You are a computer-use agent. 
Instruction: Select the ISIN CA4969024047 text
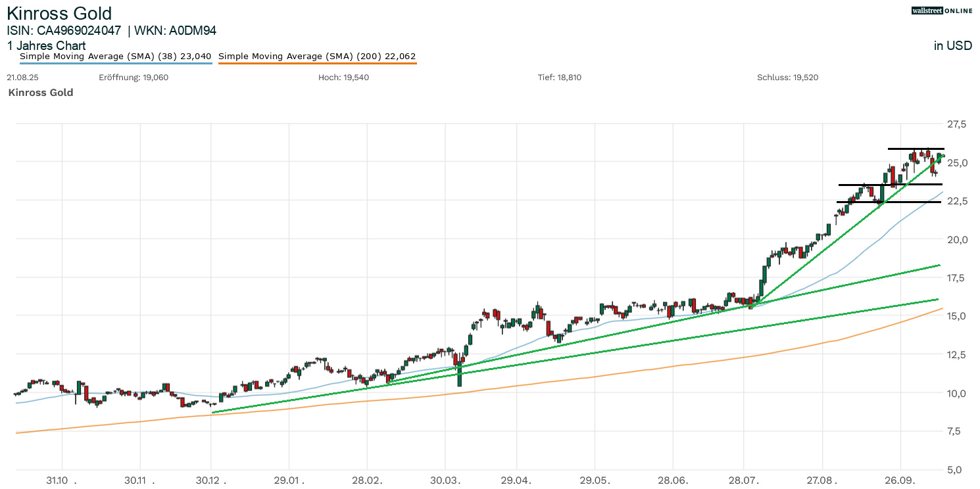tap(64, 30)
